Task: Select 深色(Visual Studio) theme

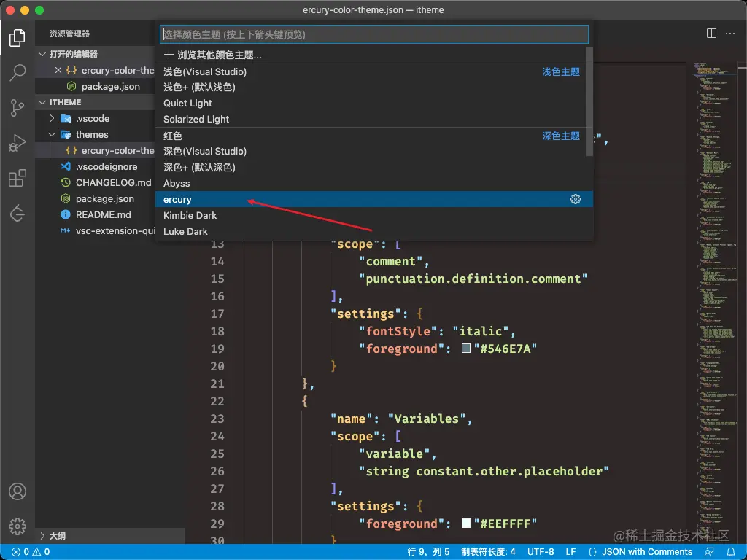Action: [x=374, y=151]
